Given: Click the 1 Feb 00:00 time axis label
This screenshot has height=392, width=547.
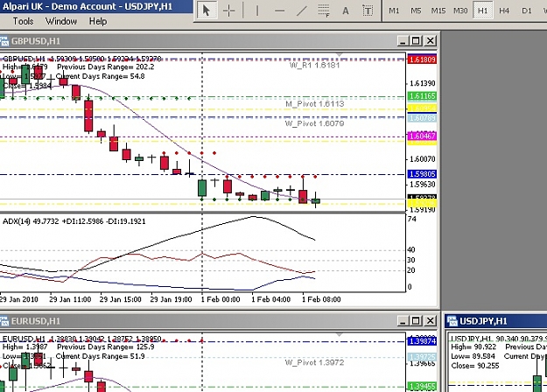Looking at the screenshot, I should (221, 299).
